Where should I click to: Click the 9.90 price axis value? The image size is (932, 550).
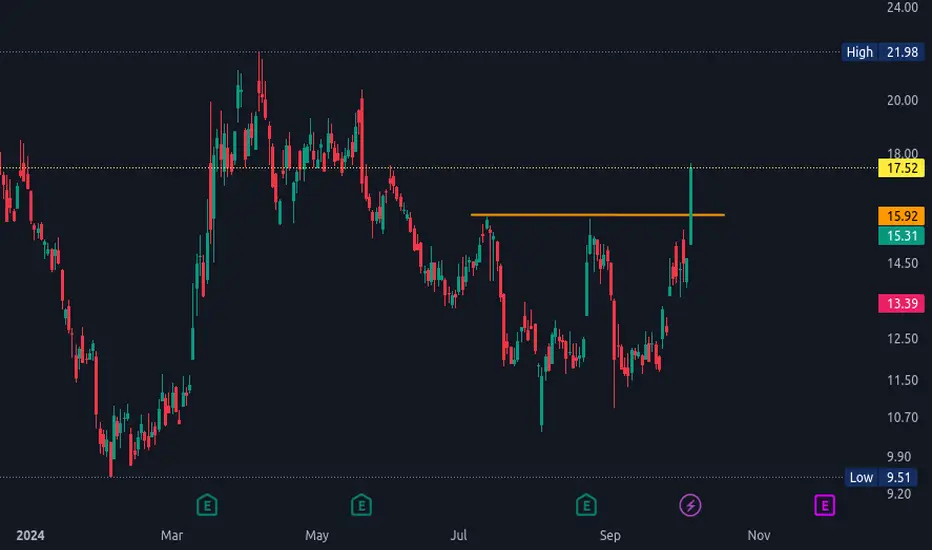point(899,457)
